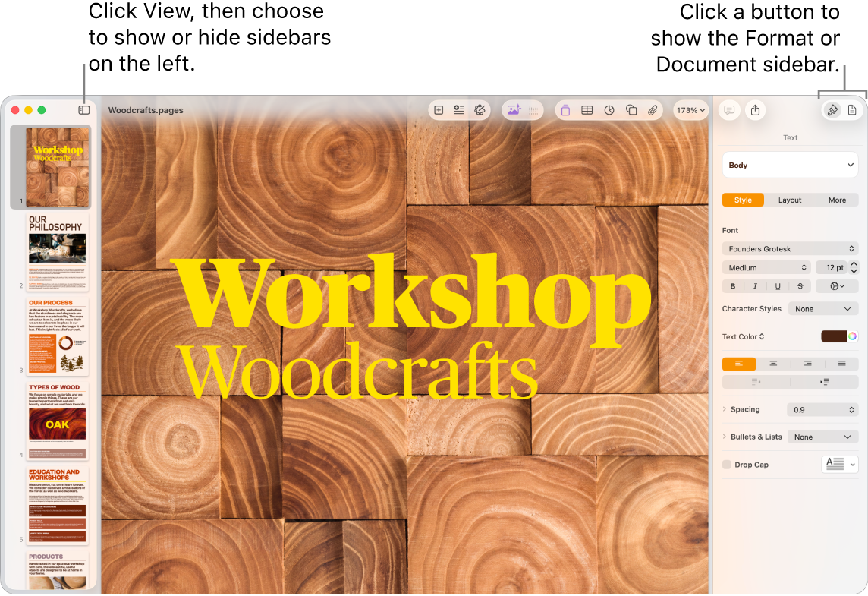Expand the Spacing section
The width and height of the screenshot is (868, 596).
(723, 409)
